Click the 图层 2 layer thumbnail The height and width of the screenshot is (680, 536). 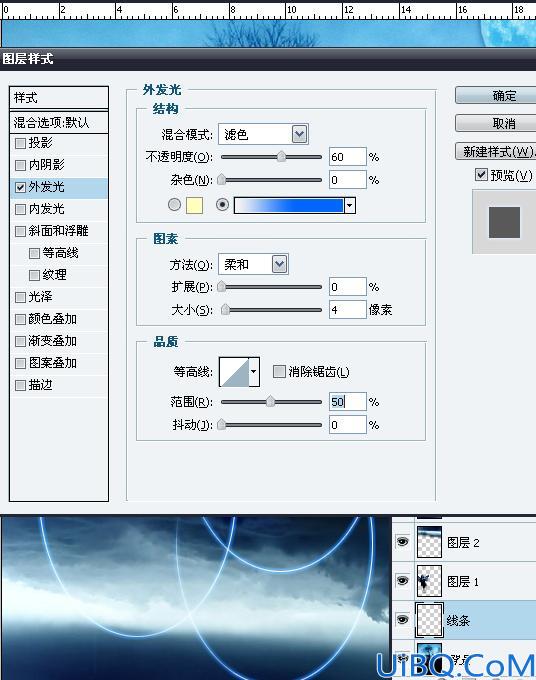pyautogui.click(x=429, y=542)
